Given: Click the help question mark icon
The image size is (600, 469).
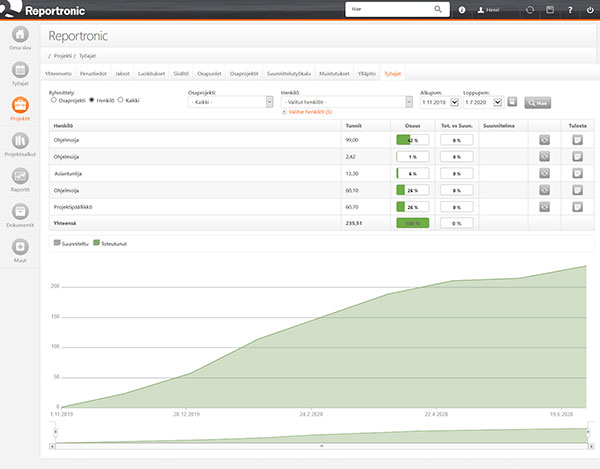Looking at the screenshot, I should (570, 9).
